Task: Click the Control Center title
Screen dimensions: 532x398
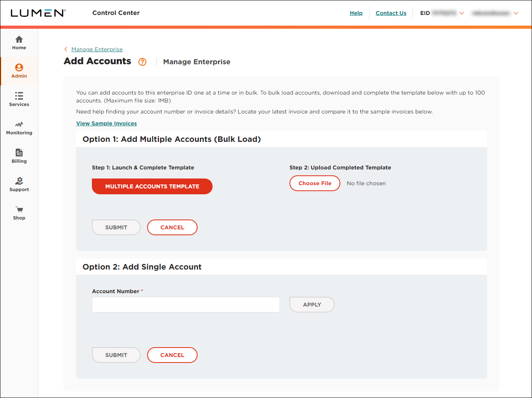Action: [116, 13]
